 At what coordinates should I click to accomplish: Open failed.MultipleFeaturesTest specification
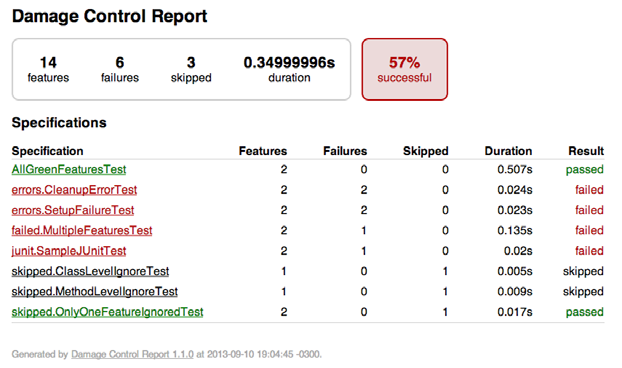pos(82,230)
